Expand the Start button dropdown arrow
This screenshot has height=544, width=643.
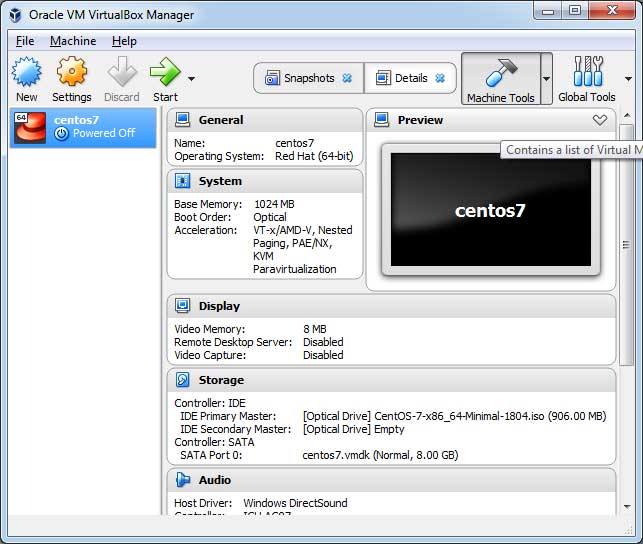pyautogui.click(x=192, y=78)
